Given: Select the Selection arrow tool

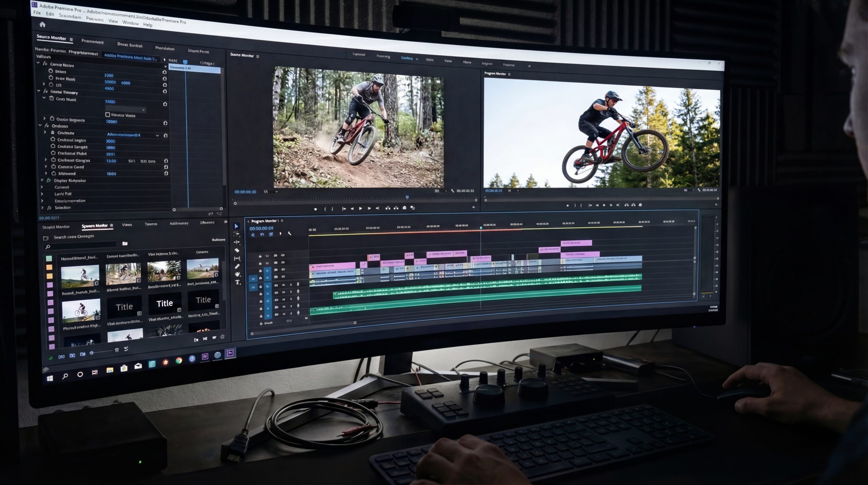Looking at the screenshot, I should pos(237,226).
